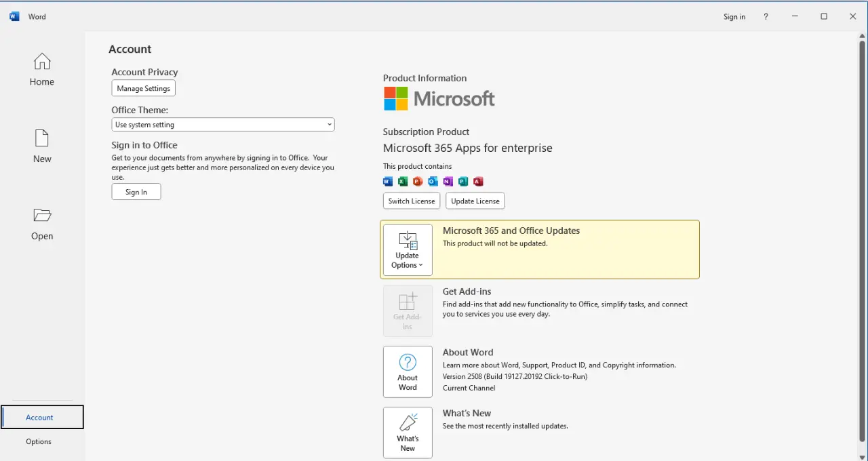
Task: Click Update License button
Action: 475,201
